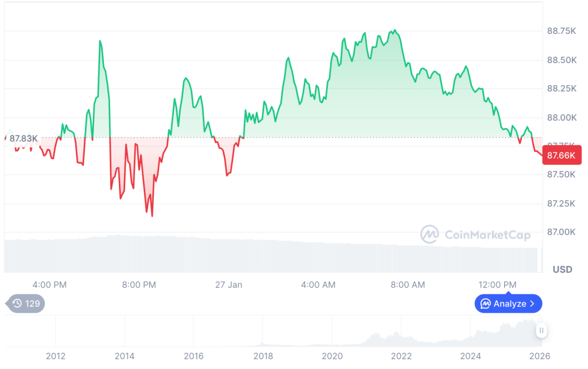Pick 2024 on the overview timeline

[x=471, y=356]
